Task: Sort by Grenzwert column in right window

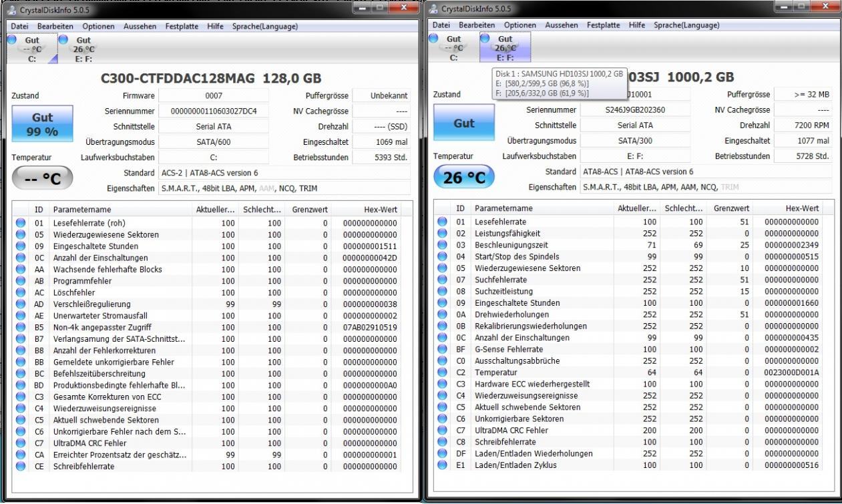Action: coord(730,209)
